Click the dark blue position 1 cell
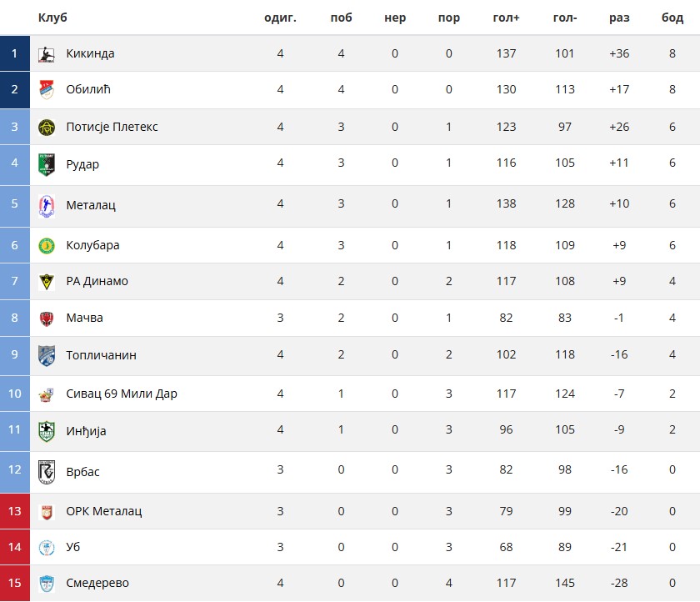Viewport: 700px width, 602px height. (15, 53)
